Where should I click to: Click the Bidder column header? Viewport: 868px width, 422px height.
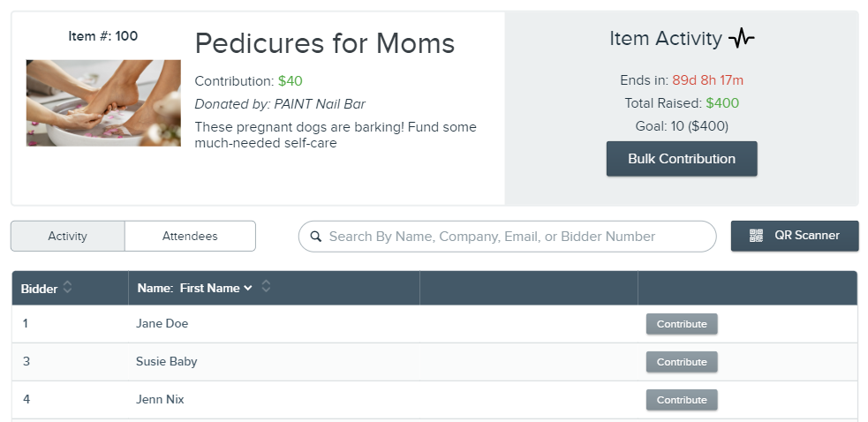pyautogui.click(x=40, y=289)
